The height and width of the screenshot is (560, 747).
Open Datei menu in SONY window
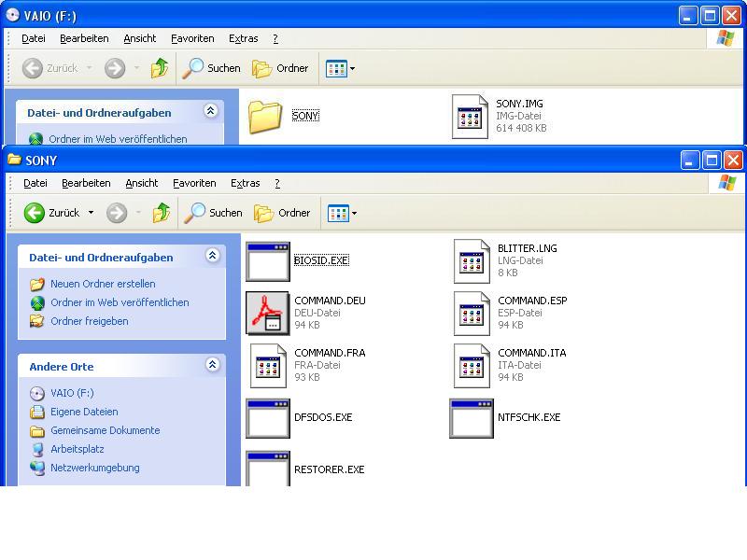click(35, 183)
